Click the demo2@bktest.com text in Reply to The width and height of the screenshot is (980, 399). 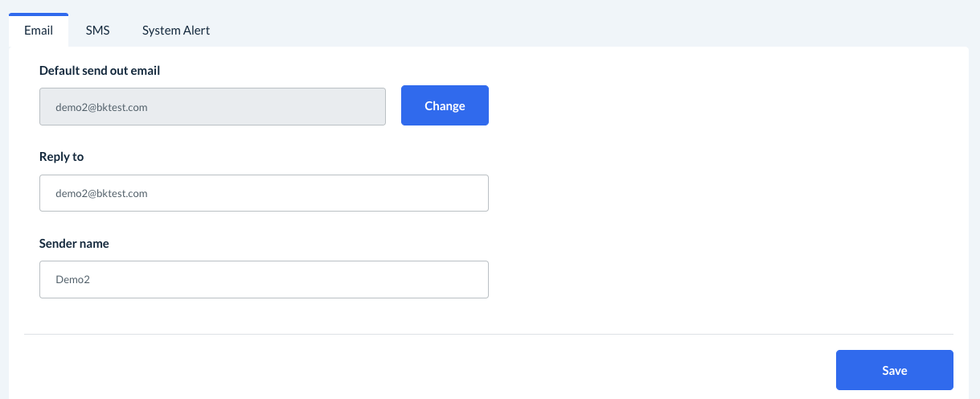tap(101, 194)
